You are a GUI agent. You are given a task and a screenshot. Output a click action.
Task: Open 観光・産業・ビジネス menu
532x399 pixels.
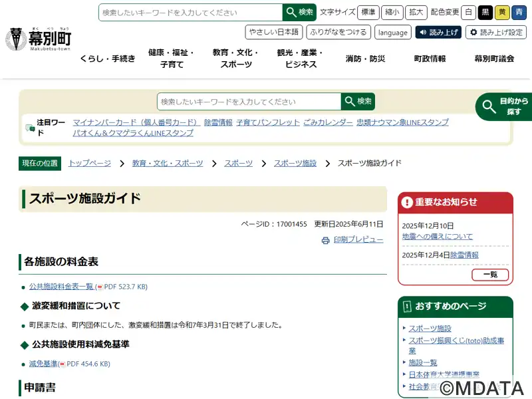click(x=301, y=59)
